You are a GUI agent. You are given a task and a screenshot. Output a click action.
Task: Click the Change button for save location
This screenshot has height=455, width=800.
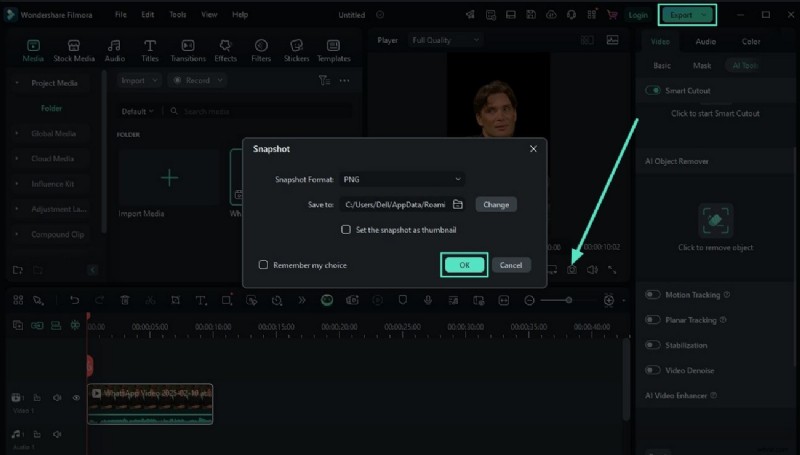pos(496,204)
